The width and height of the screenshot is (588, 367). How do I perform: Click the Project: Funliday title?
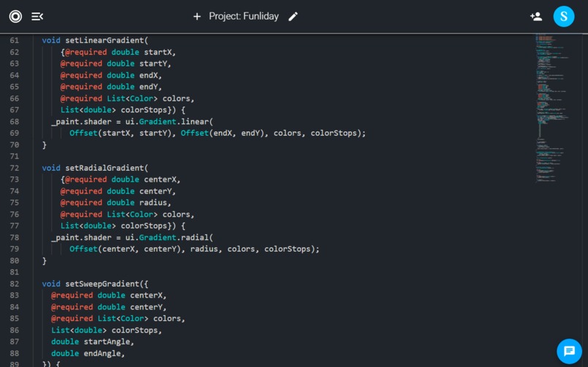pos(244,17)
